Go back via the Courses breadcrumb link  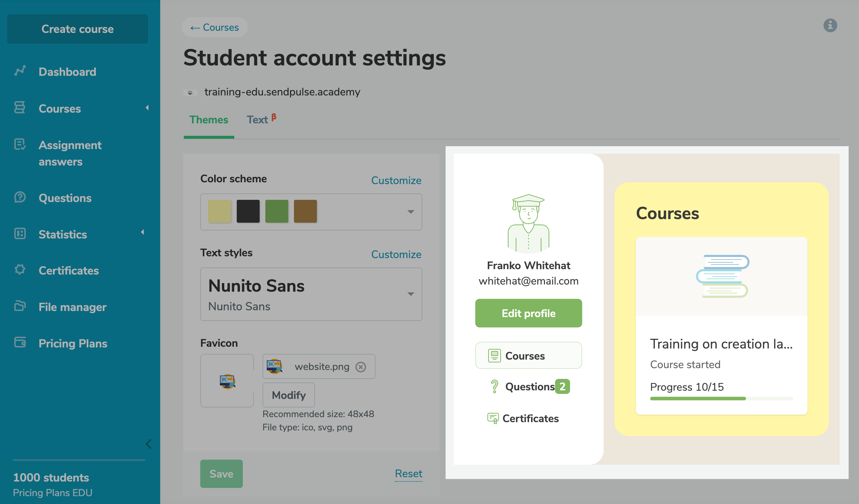pos(215,28)
